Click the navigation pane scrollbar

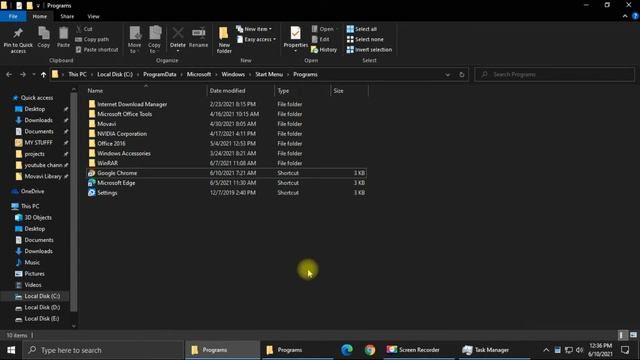coord(73,202)
